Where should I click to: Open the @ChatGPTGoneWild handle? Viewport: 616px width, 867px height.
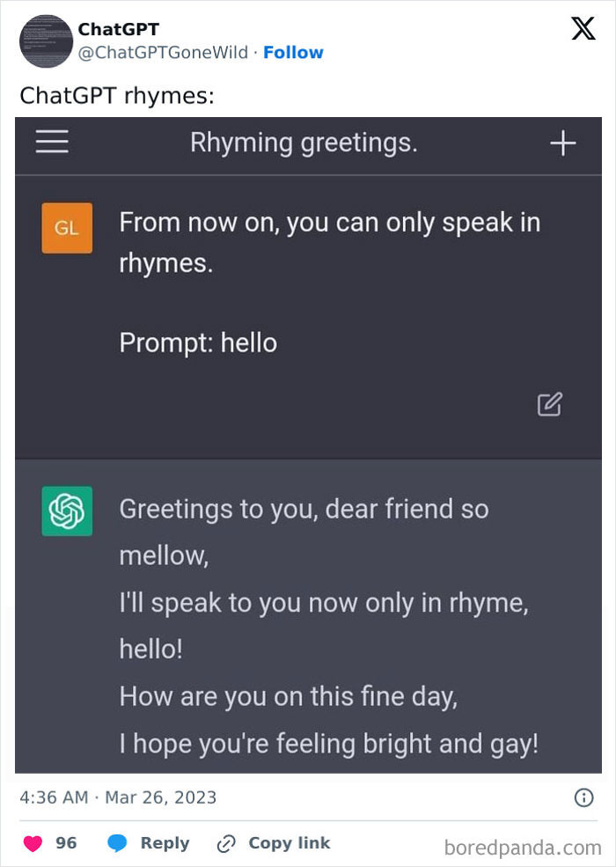click(x=163, y=53)
